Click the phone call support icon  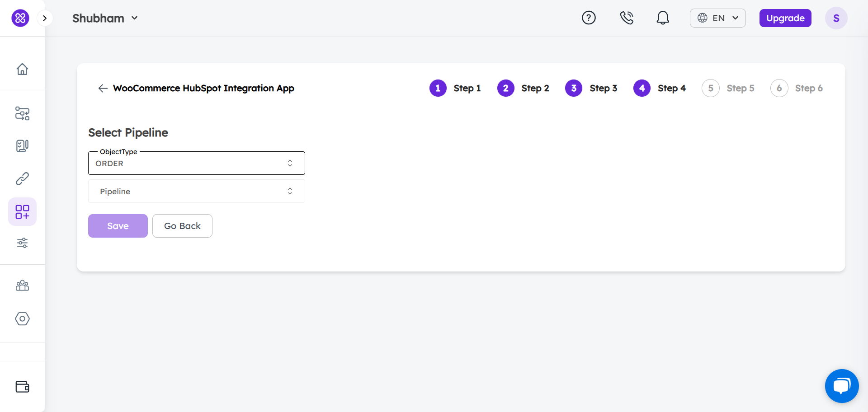click(x=626, y=18)
